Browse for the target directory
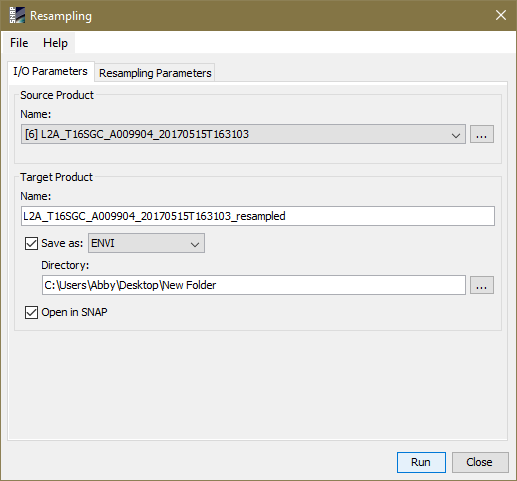The image size is (517, 481). (x=481, y=285)
